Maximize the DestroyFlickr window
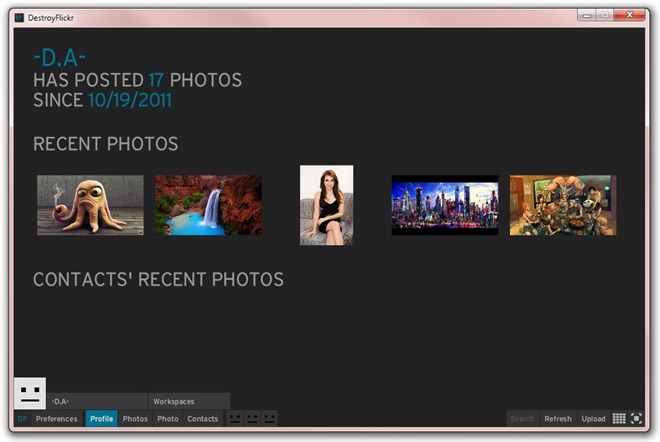660x442 pixels. click(605, 15)
